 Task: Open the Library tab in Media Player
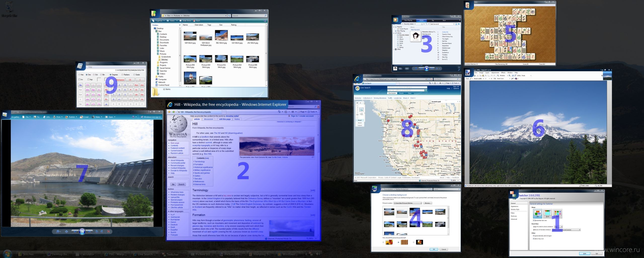421,20
